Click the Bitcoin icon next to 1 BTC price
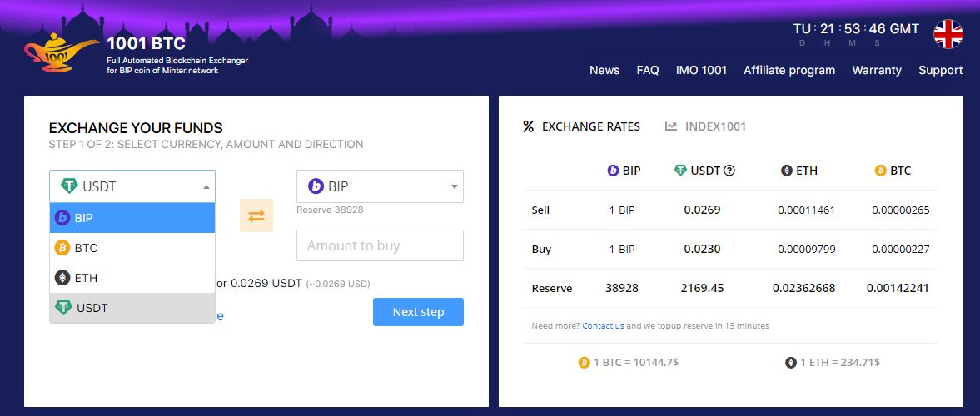 pyautogui.click(x=585, y=362)
